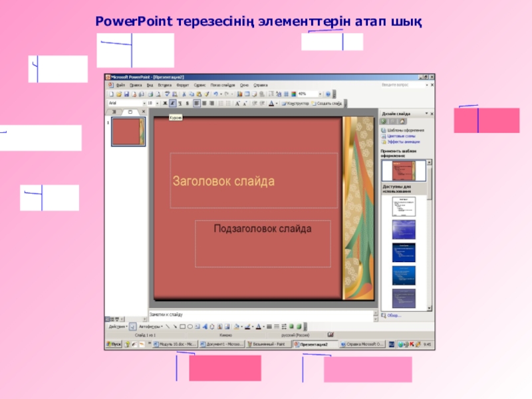The image size is (532, 399).
Task: Open the Вставка menu
Action: click(x=164, y=85)
